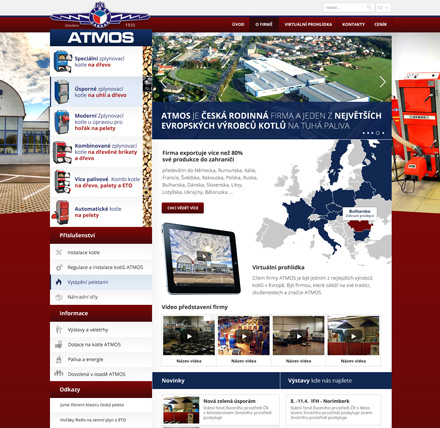The image size is (440, 428).
Task: Click the Vytápění peletami flame icon
Action: (x=59, y=282)
